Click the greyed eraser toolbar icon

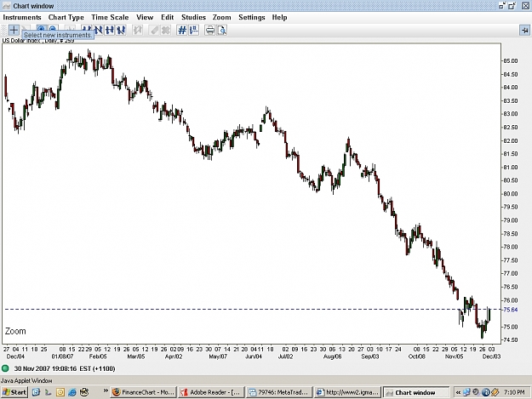tap(154, 30)
